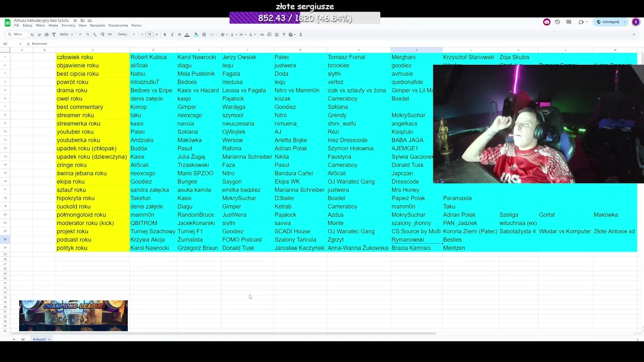644x362 pixels.
Task: Undo the last action
Action: pyautogui.click(x=32, y=35)
